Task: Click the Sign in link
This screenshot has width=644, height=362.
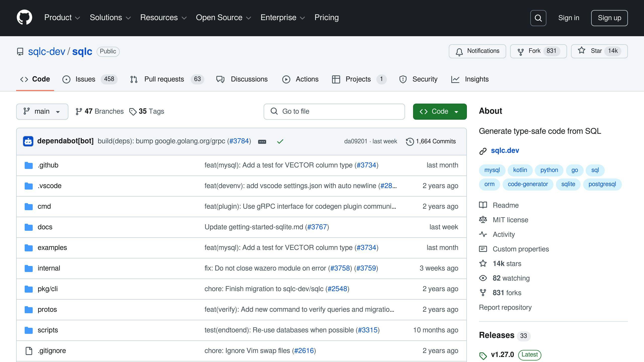Action: click(569, 18)
